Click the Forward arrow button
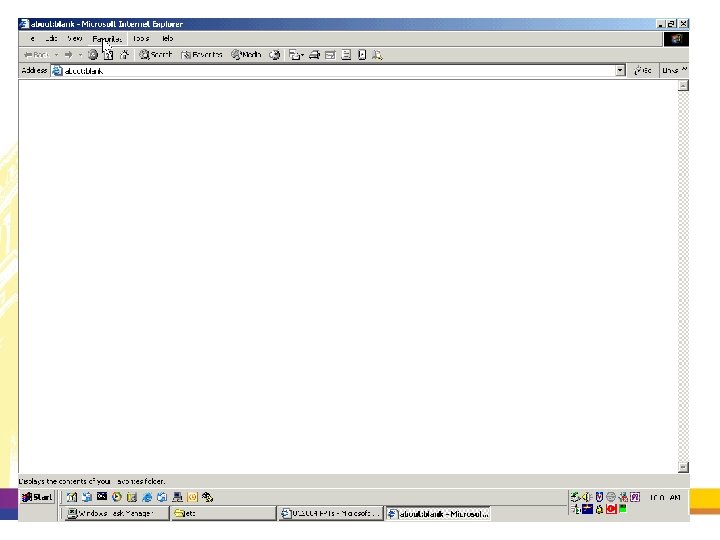The height and width of the screenshot is (540, 720). pos(69,55)
